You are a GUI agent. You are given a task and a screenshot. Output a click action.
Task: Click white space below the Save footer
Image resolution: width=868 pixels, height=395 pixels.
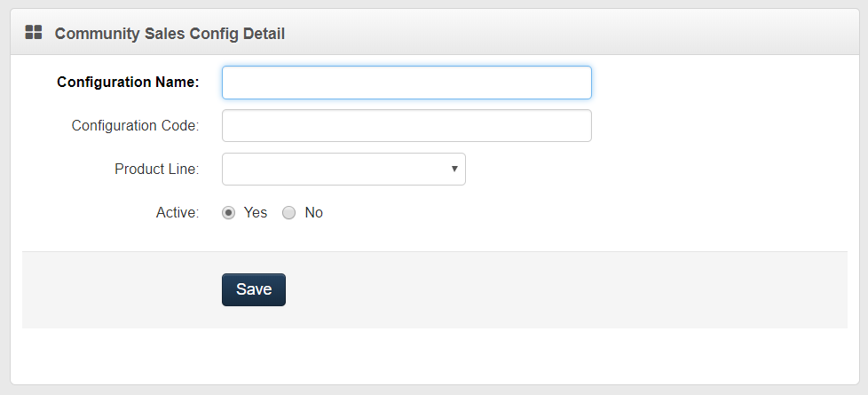[x=435, y=355]
